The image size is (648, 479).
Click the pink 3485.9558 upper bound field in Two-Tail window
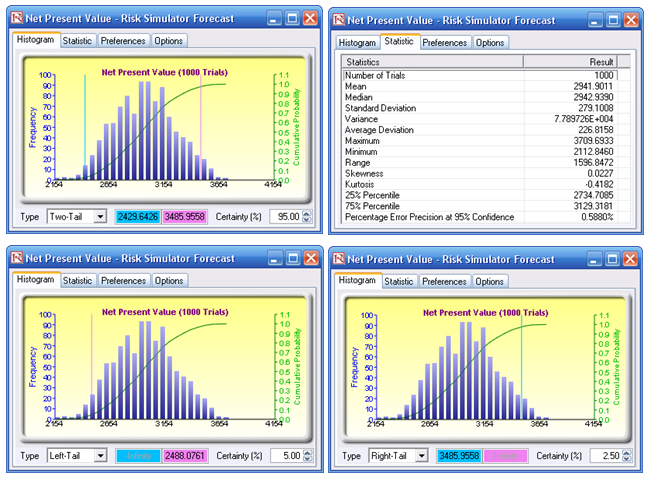tap(184, 217)
